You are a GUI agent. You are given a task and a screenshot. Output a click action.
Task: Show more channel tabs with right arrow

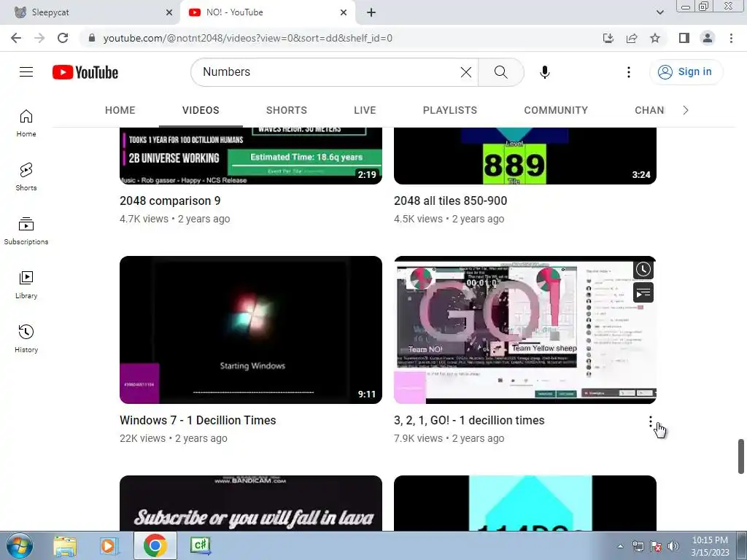coord(686,110)
